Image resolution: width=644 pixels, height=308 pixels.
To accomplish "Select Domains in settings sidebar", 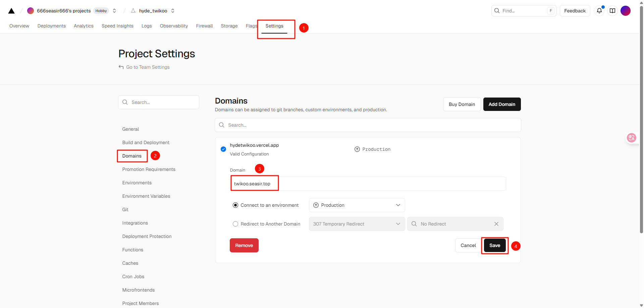I will point(132,156).
